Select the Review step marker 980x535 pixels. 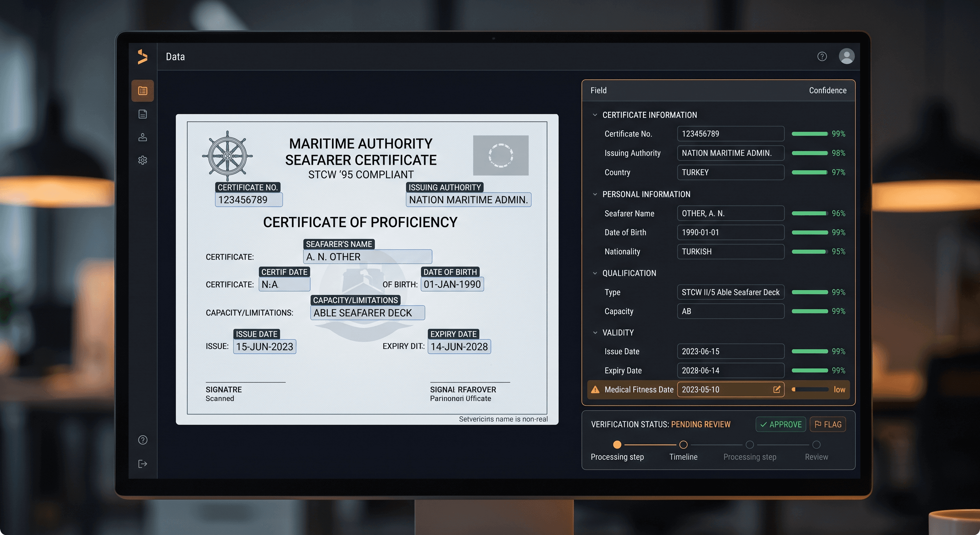tap(816, 444)
